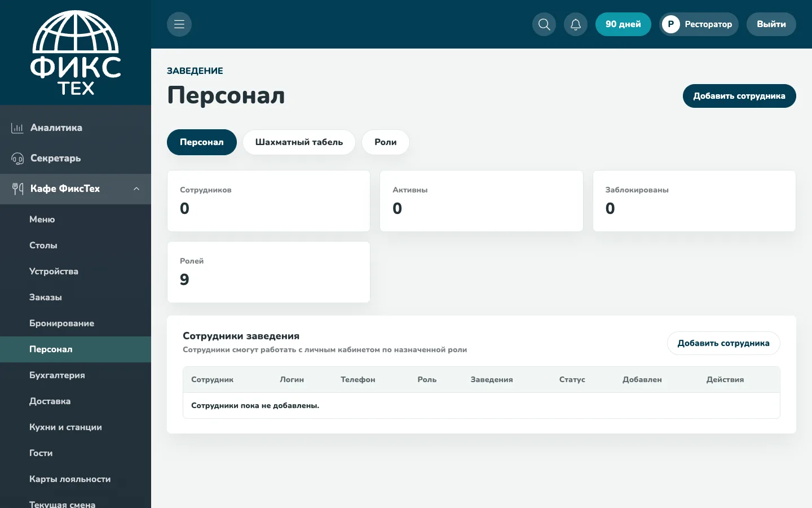Open Секретарь in the sidebar
This screenshot has height=508, width=812.
pos(76,159)
